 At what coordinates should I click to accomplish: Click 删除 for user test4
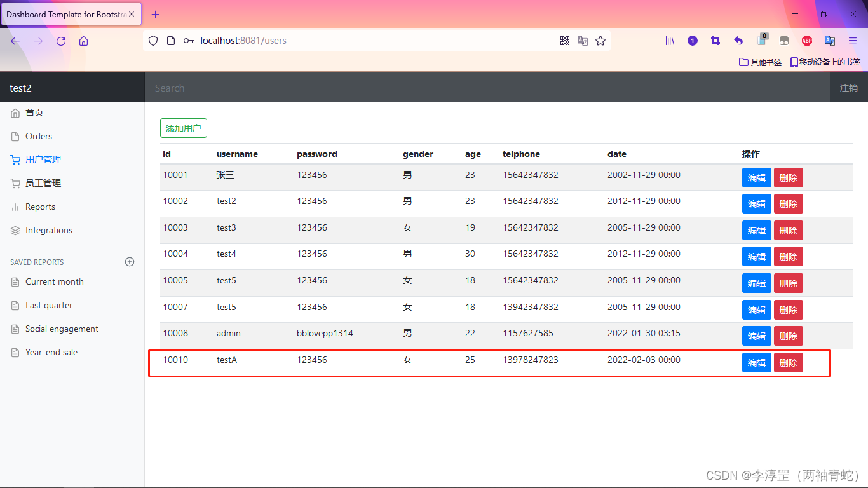click(789, 257)
